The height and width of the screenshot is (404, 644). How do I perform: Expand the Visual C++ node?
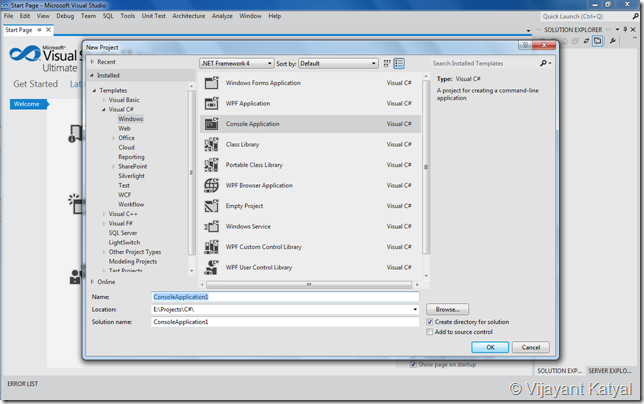(x=104, y=214)
